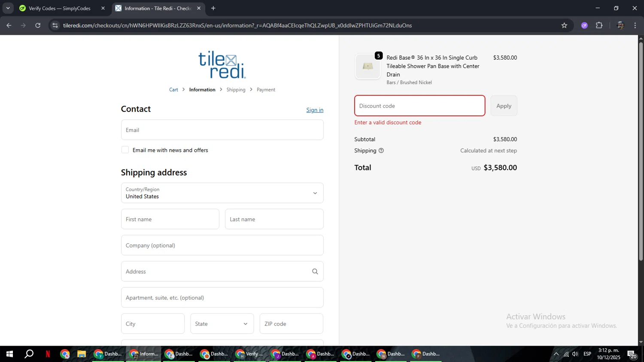
Task: Open the Chrome profile avatar
Action: 620,25
